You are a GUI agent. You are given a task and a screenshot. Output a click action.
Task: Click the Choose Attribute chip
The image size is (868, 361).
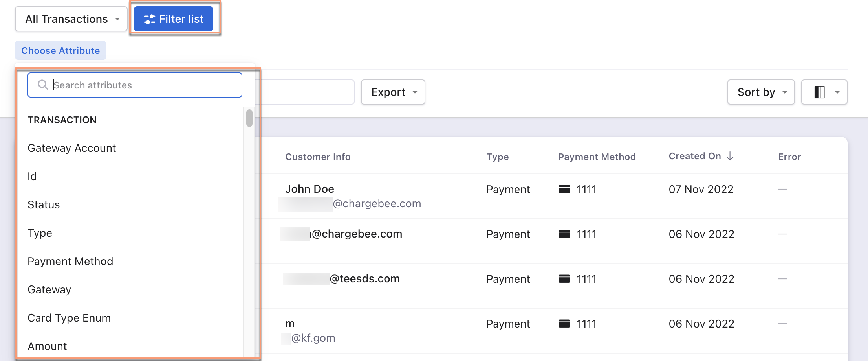60,50
